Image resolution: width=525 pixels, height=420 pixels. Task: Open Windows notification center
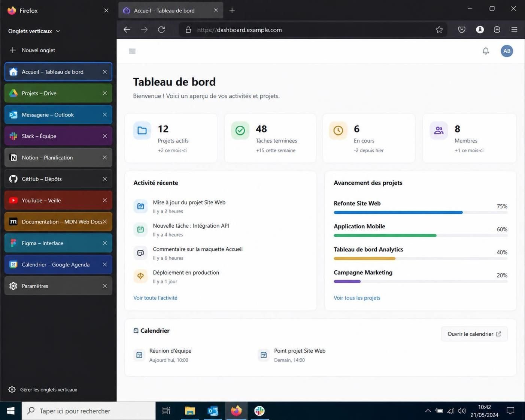pyautogui.click(x=510, y=411)
